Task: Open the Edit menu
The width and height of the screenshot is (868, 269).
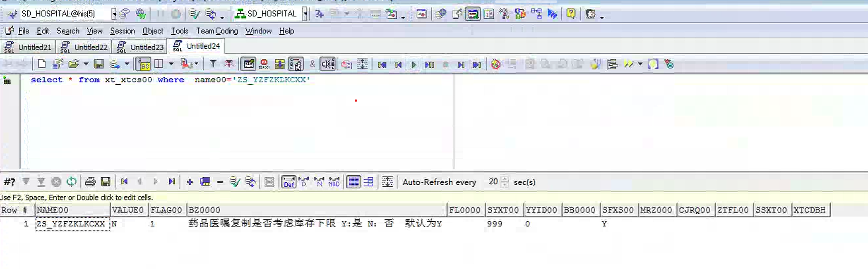Action: (43, 31)
